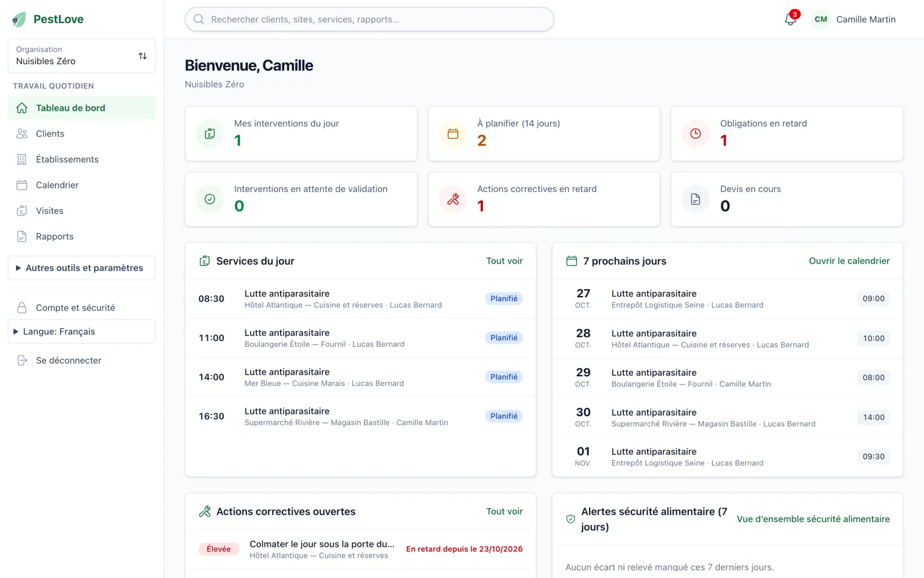Open the 14:00 Mer Bleue service
The width and height of the screenshot is (924, 578).
[x=360, y=377]
